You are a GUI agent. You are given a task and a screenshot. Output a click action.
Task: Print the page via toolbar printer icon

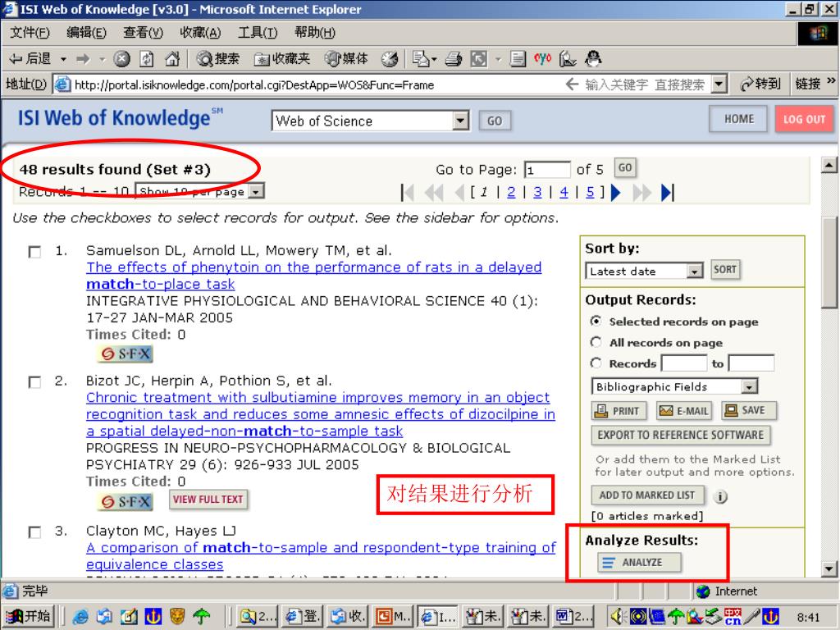(x=453, y=58)
